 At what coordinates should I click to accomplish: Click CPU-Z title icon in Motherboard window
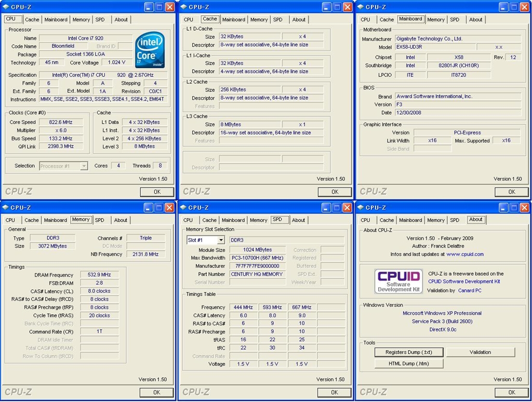coord(361,7)
